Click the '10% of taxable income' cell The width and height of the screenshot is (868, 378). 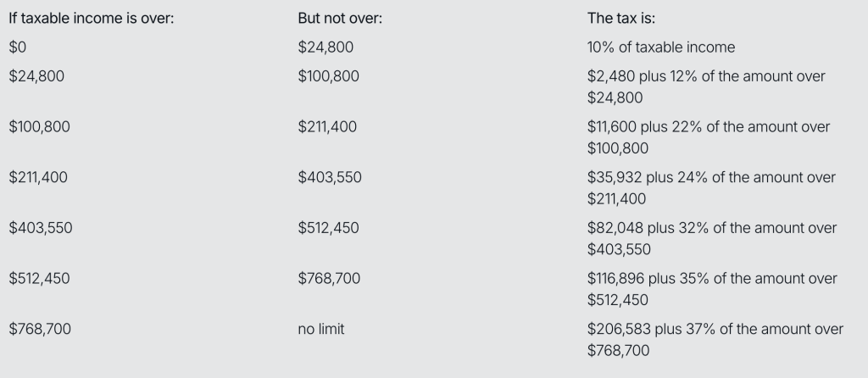click(661, 47)
